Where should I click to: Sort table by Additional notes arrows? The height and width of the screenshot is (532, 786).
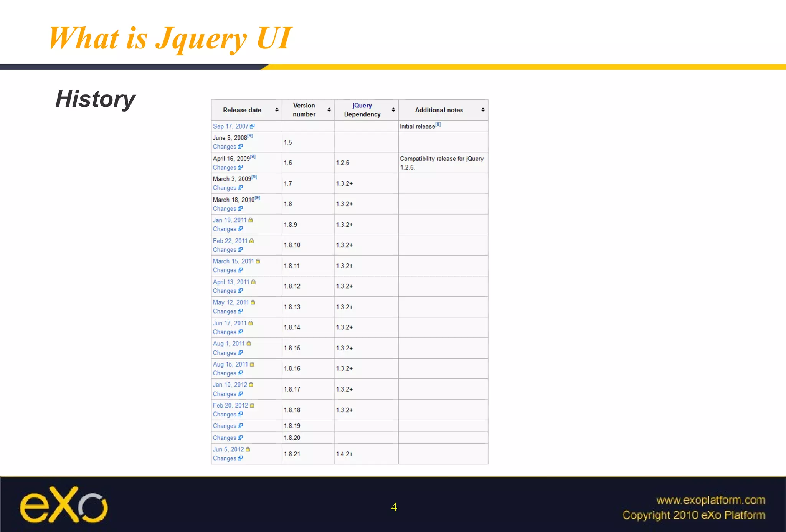pos(483,110)
